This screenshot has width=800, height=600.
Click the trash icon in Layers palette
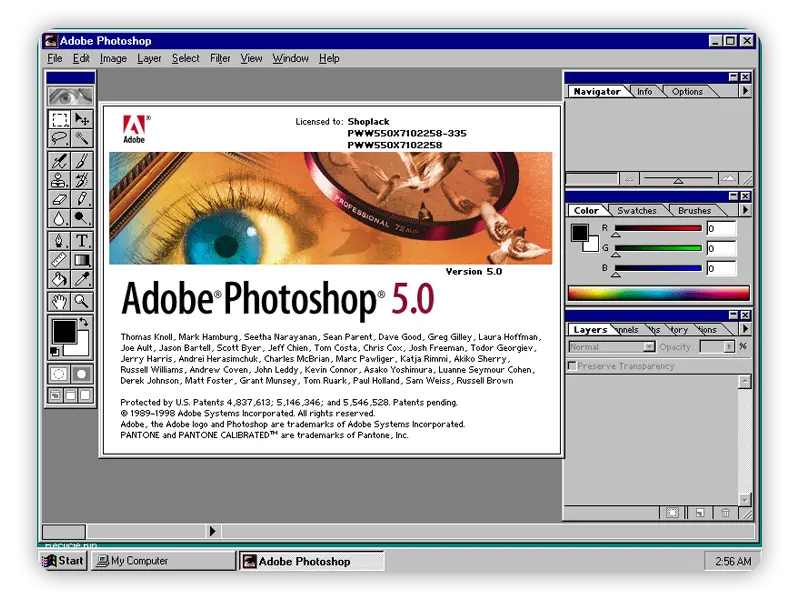point(726,513)
